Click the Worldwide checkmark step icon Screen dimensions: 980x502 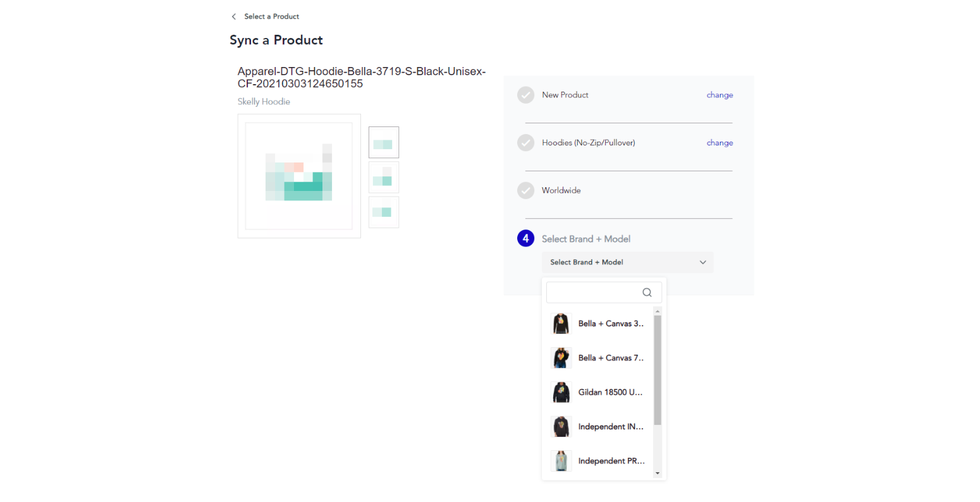coord(525,190)
